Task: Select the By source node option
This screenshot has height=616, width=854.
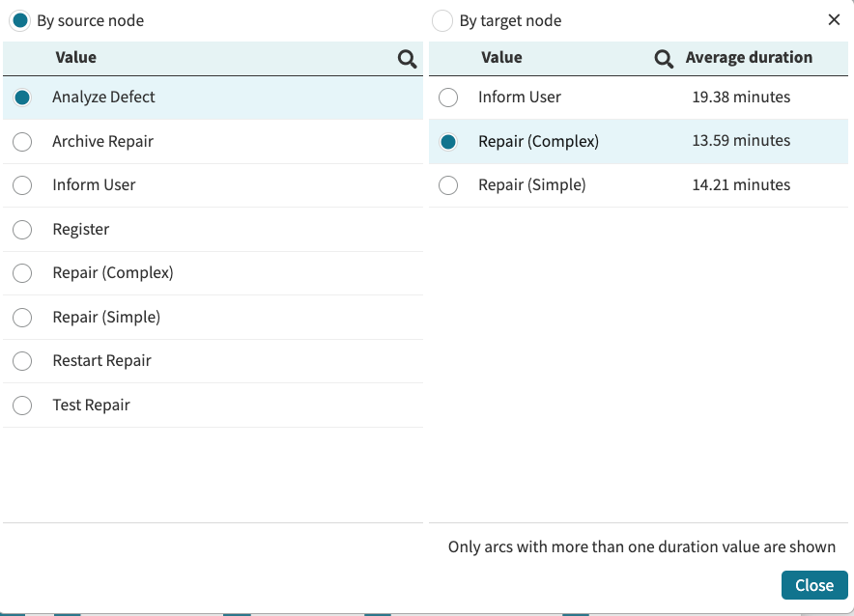Action: click(19, 20)
